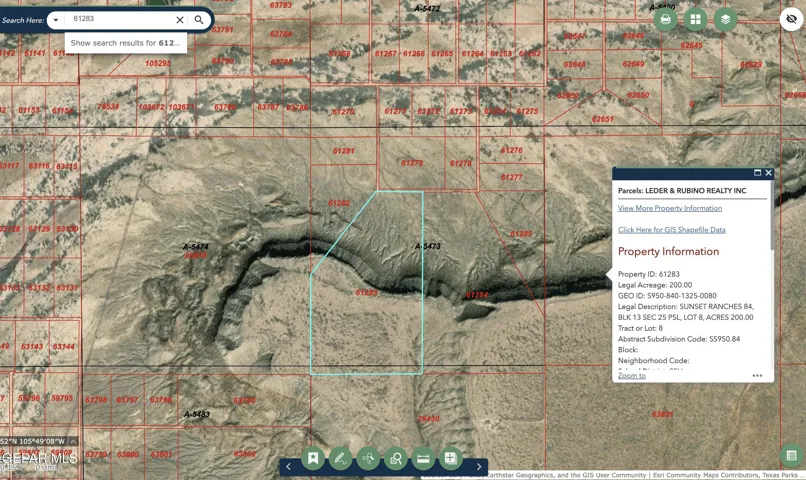This screenshot has width=806, height=480.
Task: Choose the 'Show search results for 612...' suggestion
Action: pos(125,43)
